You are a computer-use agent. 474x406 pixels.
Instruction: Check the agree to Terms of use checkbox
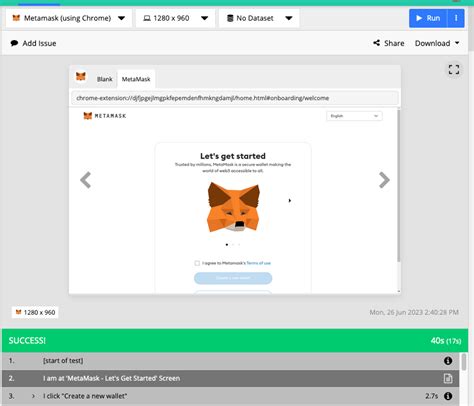(197, 263)
